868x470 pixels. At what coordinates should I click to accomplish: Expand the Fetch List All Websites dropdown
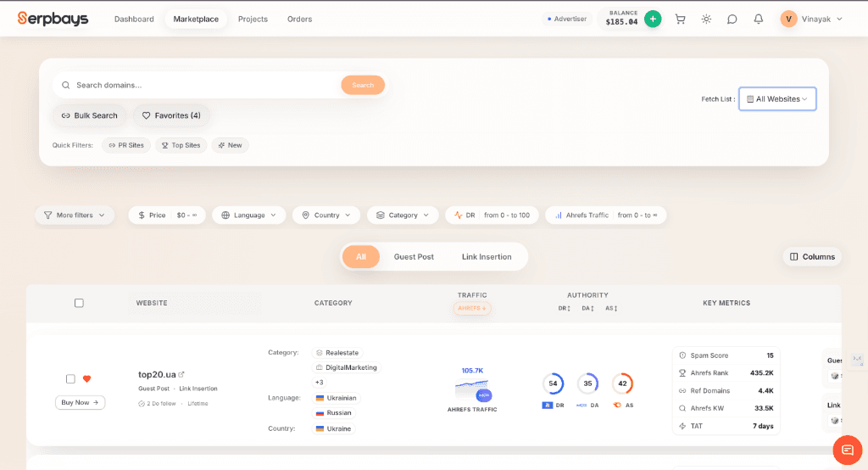pos(777,99)
